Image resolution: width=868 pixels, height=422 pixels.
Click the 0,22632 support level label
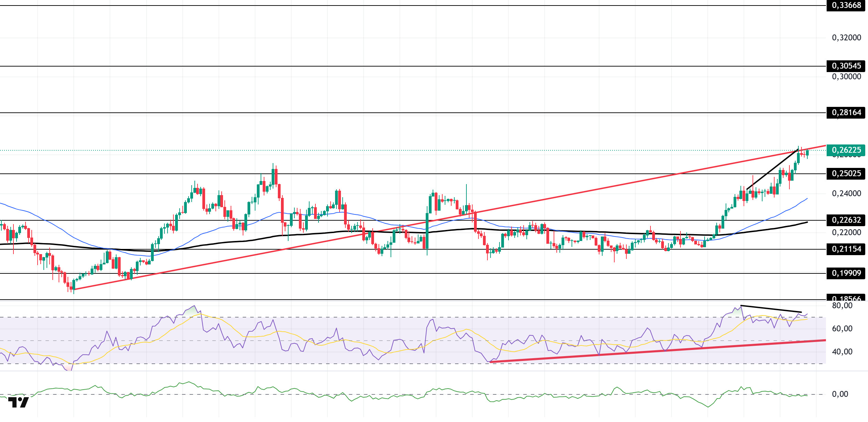click(x=846, y=220)
